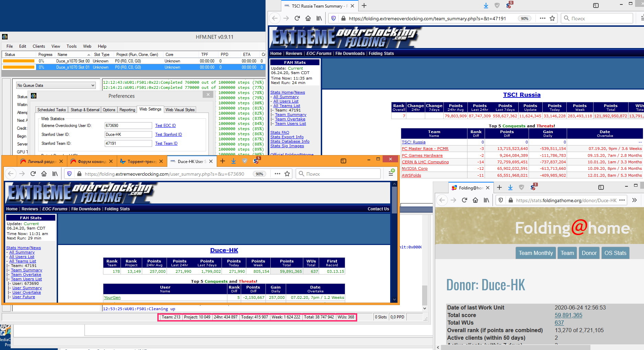
Task: Bookmark the Duce-HK user summary page with the star
Action: [x=287, y=174]
